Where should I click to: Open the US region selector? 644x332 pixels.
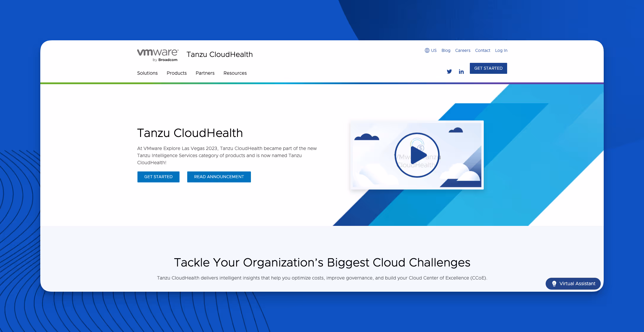point(434,50)
